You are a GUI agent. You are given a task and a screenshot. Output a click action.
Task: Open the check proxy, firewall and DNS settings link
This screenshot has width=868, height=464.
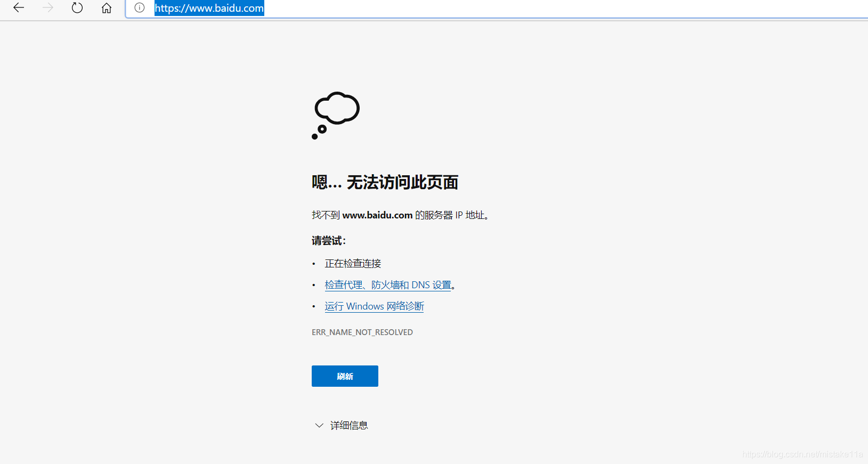(388, 285)
